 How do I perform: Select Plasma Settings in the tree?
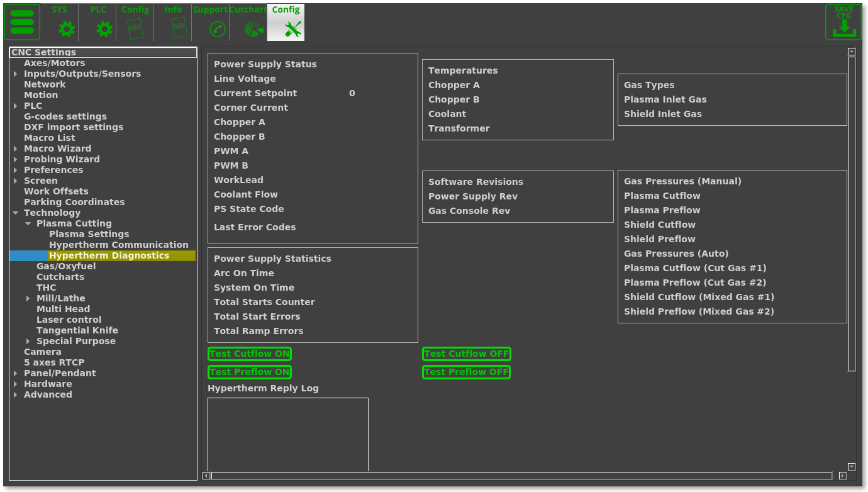[89, 234]
